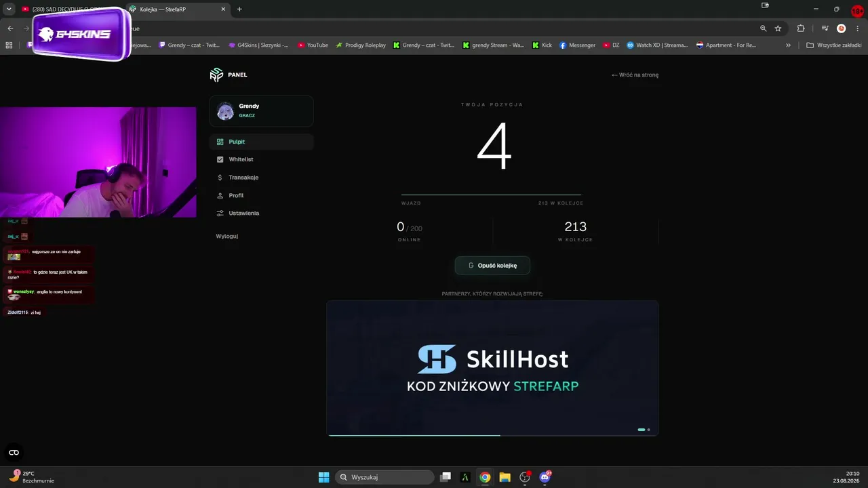
Task: Click the streamer webcam overlay
Action: [98, 162]
